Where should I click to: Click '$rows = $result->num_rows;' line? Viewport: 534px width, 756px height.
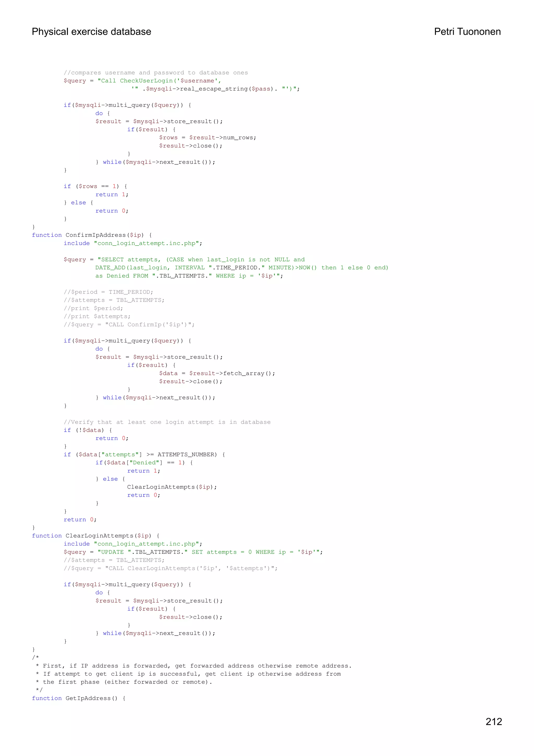pos(208,138)
